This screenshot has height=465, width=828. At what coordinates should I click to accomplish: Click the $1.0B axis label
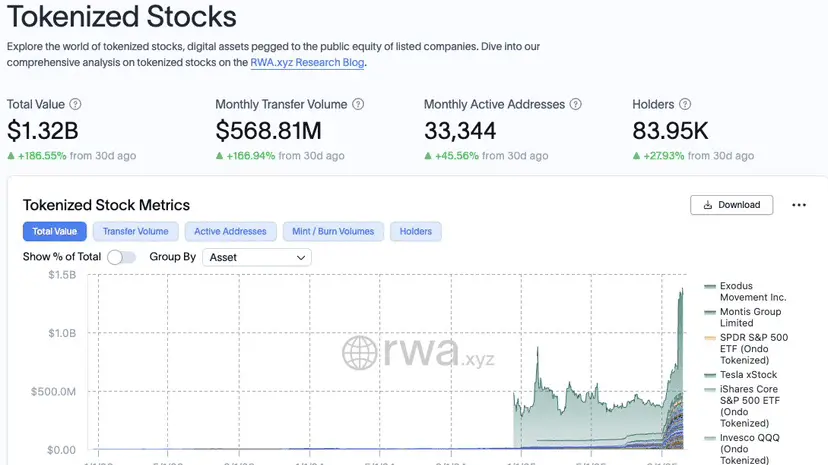pos(62,333)
